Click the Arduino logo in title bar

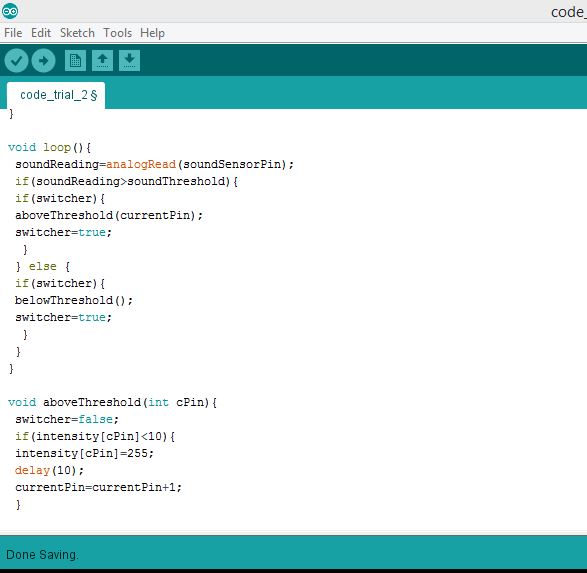click(x=10, y=11)
